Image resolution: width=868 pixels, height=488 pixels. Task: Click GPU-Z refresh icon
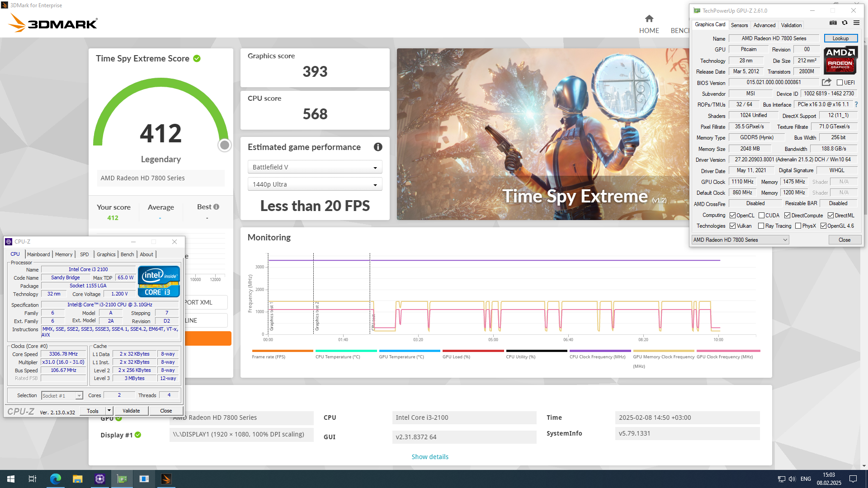tap(844, 23)
